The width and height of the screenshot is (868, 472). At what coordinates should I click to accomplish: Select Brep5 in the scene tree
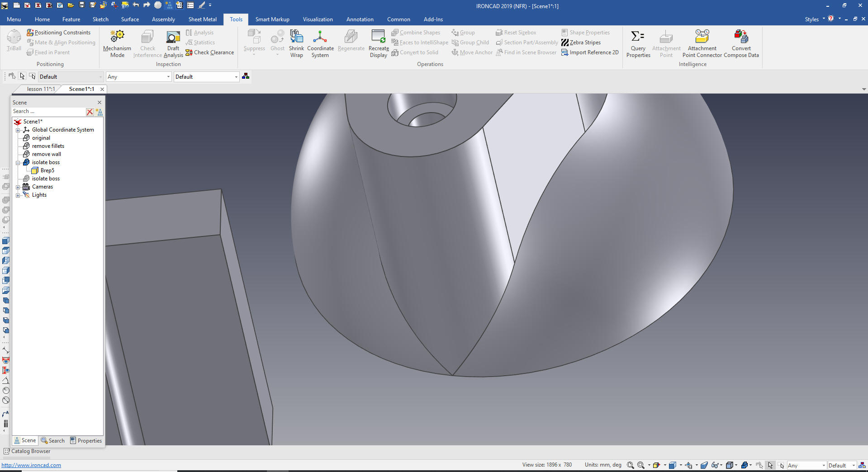coord(47,170)
